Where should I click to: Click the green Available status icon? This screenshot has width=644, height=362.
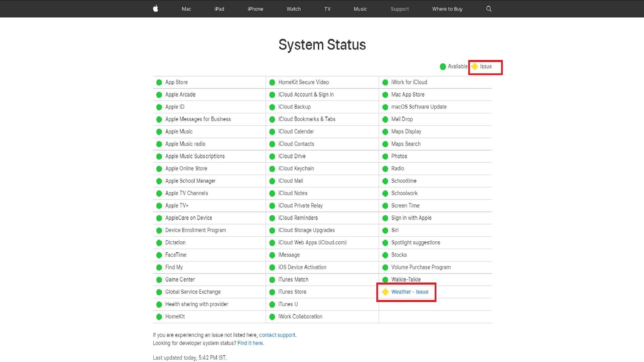(442, 66)
